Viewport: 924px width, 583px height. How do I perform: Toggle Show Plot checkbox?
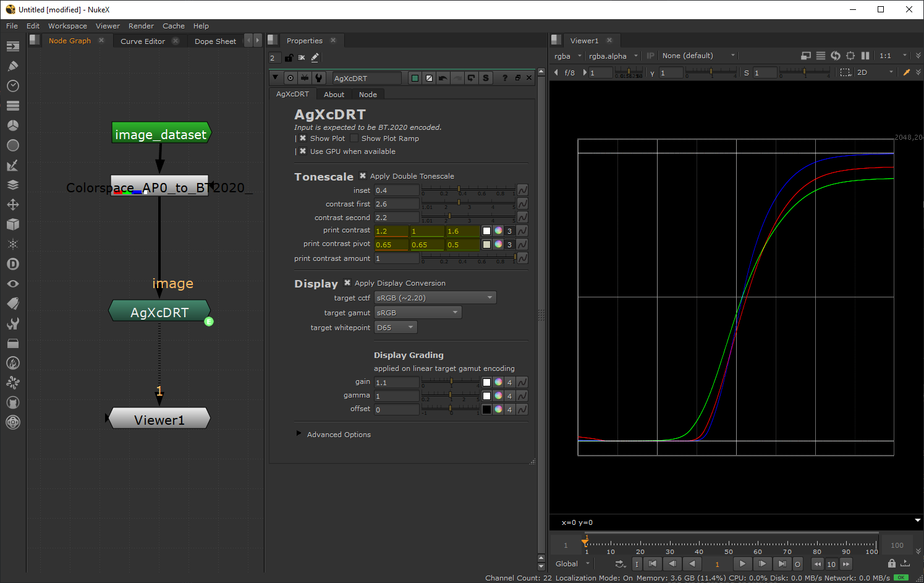pos(303,138)
